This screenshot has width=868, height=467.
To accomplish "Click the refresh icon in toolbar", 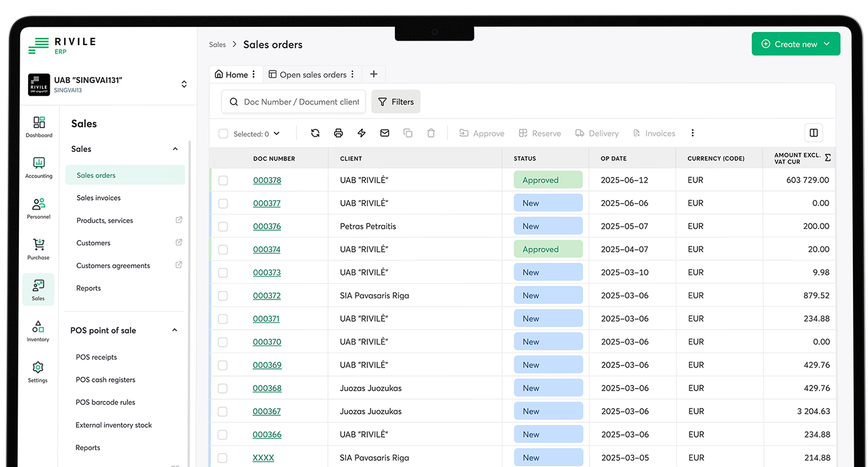I will tap(315, 133).
